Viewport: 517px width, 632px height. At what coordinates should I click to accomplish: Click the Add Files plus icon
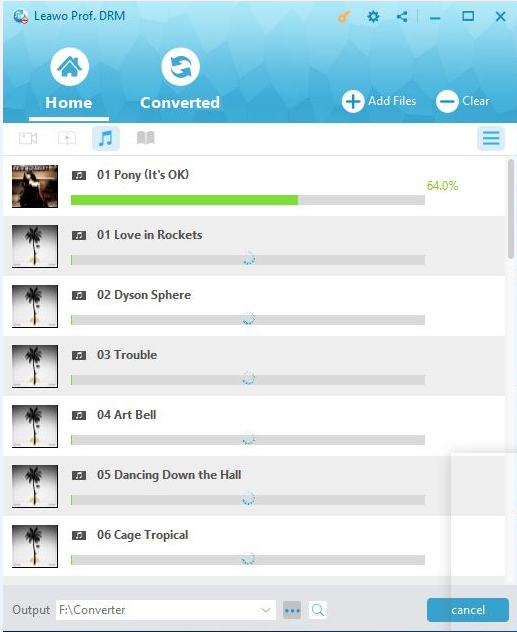click(x=353, y=101)
